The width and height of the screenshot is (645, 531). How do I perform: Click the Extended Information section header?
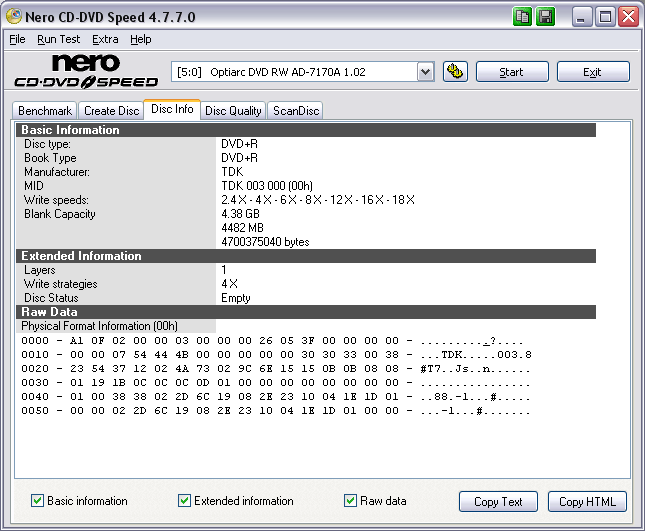306,256
